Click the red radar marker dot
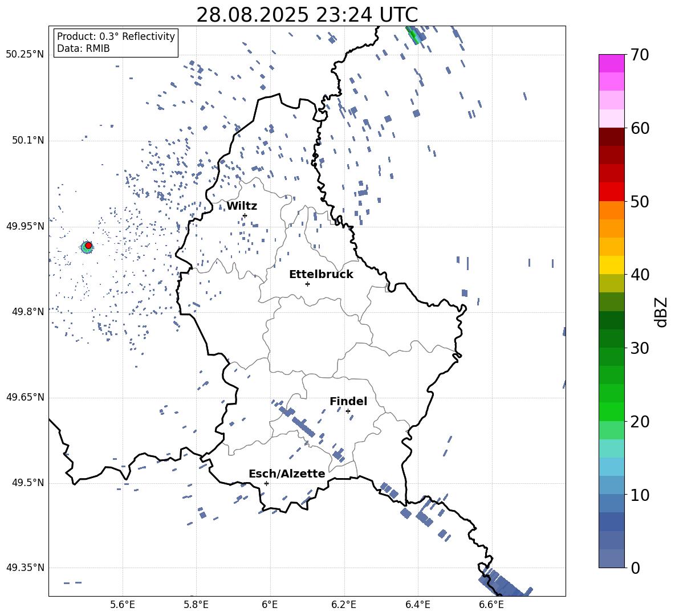The image size is (675, 616). point(88,246)
